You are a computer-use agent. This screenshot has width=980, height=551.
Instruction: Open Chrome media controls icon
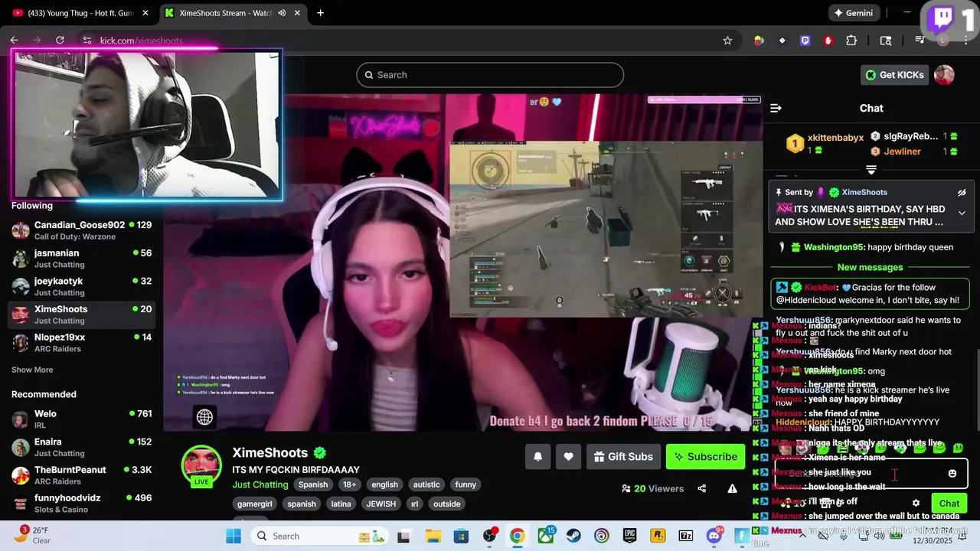[x=921, y=41]
